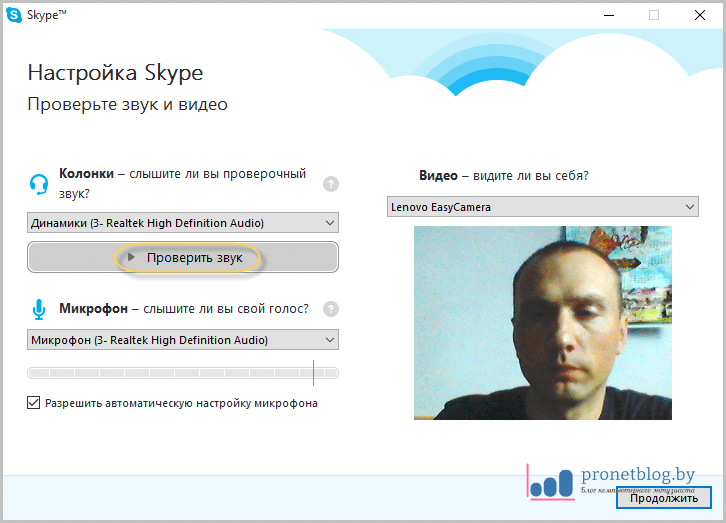Maximize the Skype window
This screenshot has width=726, height=523.
coord(654,15)
